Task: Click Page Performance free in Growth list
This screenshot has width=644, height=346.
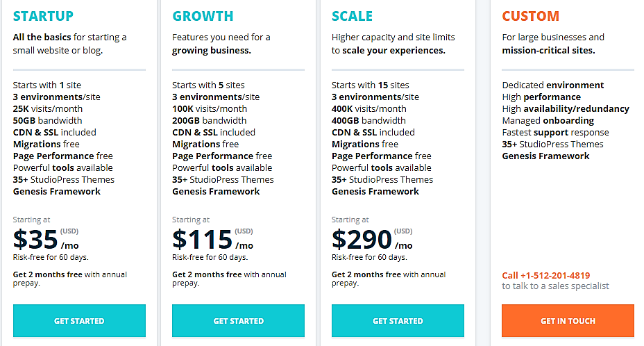Action: tap(222, 156)
